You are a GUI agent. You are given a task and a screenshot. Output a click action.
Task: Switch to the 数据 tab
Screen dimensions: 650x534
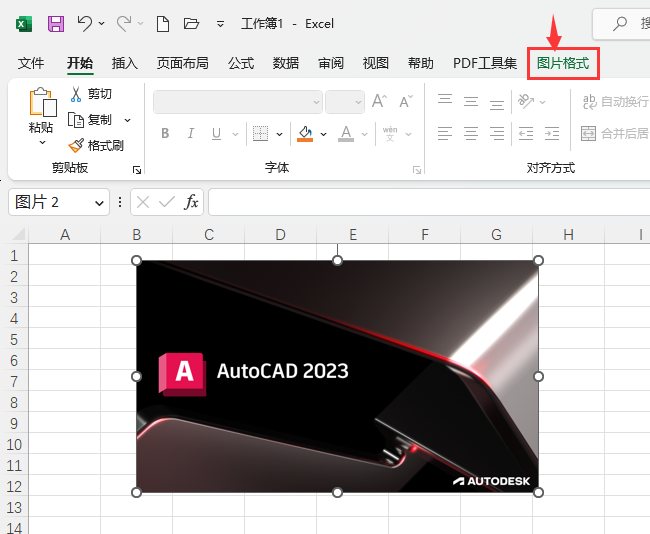point(286,63)
